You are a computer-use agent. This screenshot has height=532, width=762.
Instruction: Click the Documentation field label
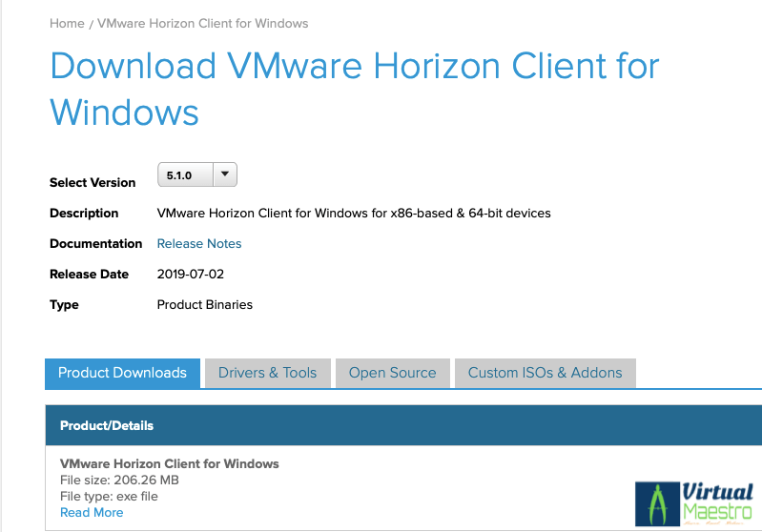point(96,243)
